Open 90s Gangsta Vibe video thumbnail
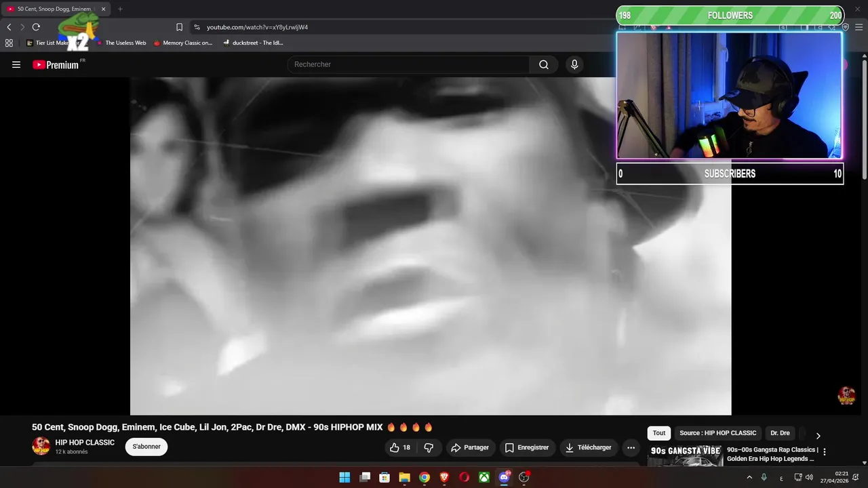 click(x=686, y=456)
